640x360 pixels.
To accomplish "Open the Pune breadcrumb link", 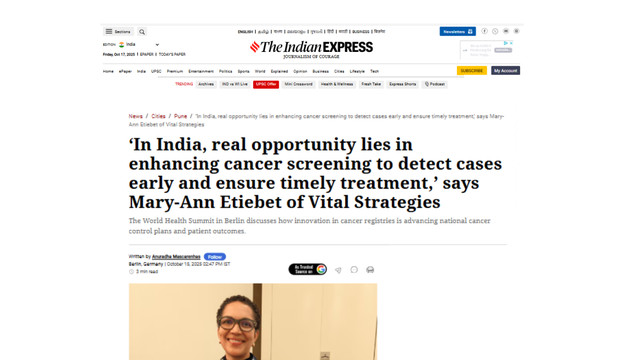I will (x=180, y=116).
